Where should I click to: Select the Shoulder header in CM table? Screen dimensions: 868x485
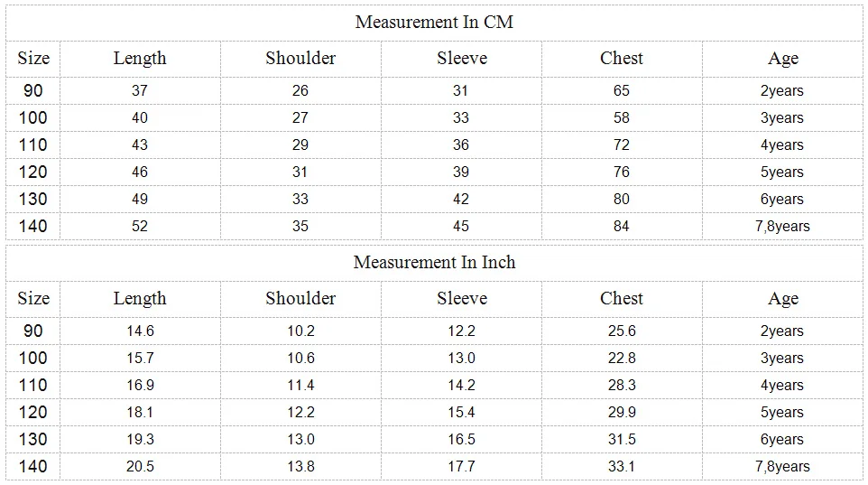(x=300, y=58)
